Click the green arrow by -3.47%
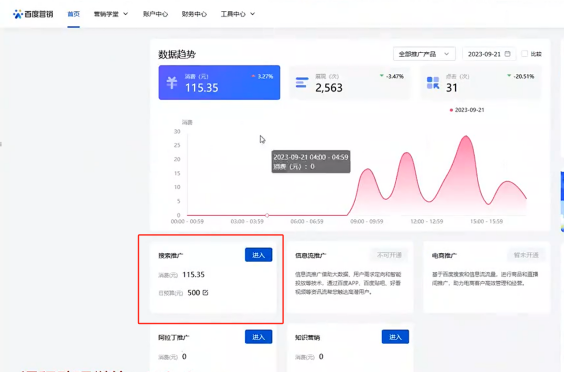Viewport: 564px width, 372px height. [x=382, y=76]
